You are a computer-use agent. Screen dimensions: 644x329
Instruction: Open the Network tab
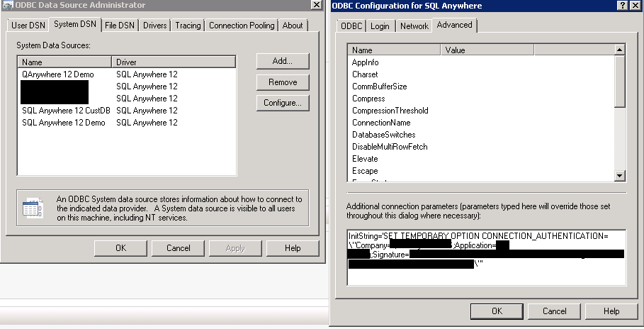click(x=414, y=26)
